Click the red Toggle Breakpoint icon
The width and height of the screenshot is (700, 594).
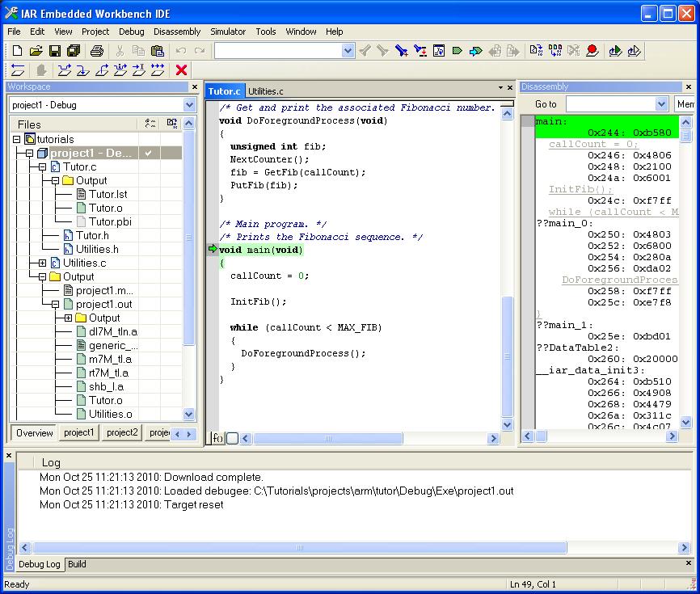(592, 51)
